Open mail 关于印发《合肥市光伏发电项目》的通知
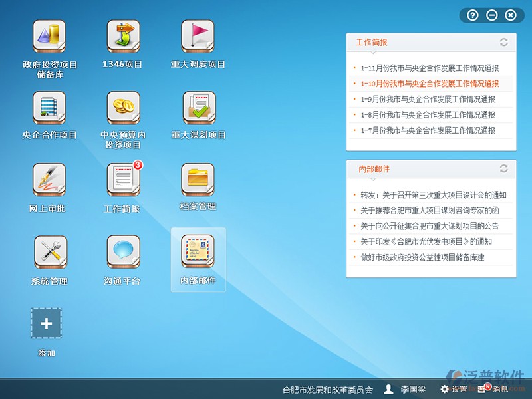532x399 pixels. tap(426, 241)
